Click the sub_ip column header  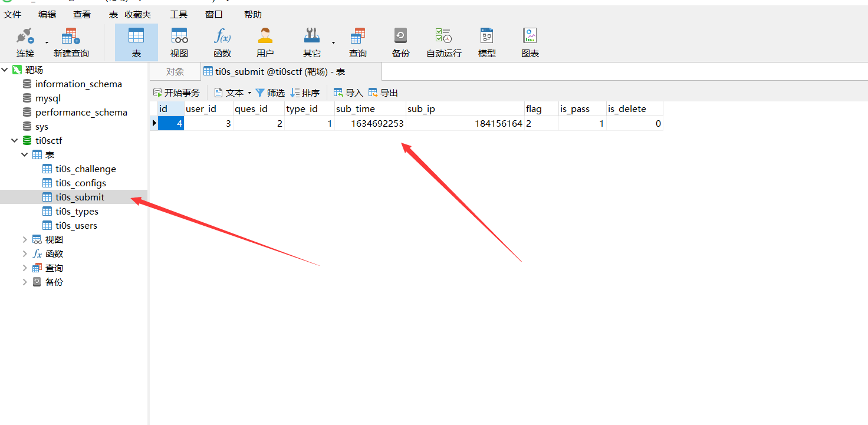[465, 109]
